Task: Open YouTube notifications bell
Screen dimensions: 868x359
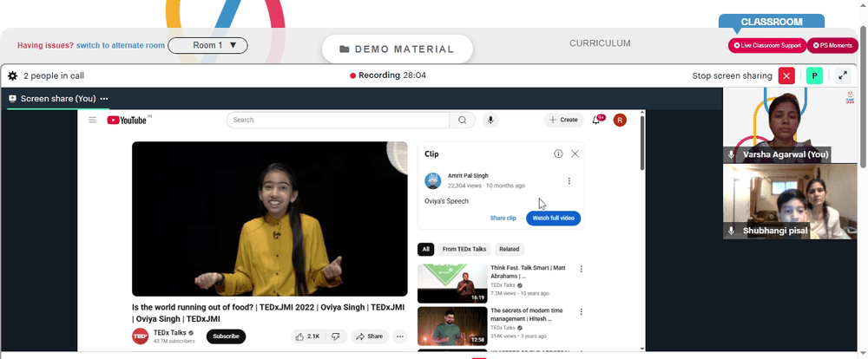Action: point(597,120)
